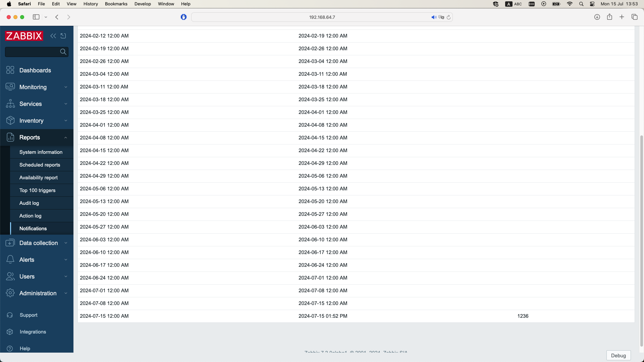The image size is (644, 362).
Task: Hide the sidebar using the arrow-box icon
Action: point(63,36)
